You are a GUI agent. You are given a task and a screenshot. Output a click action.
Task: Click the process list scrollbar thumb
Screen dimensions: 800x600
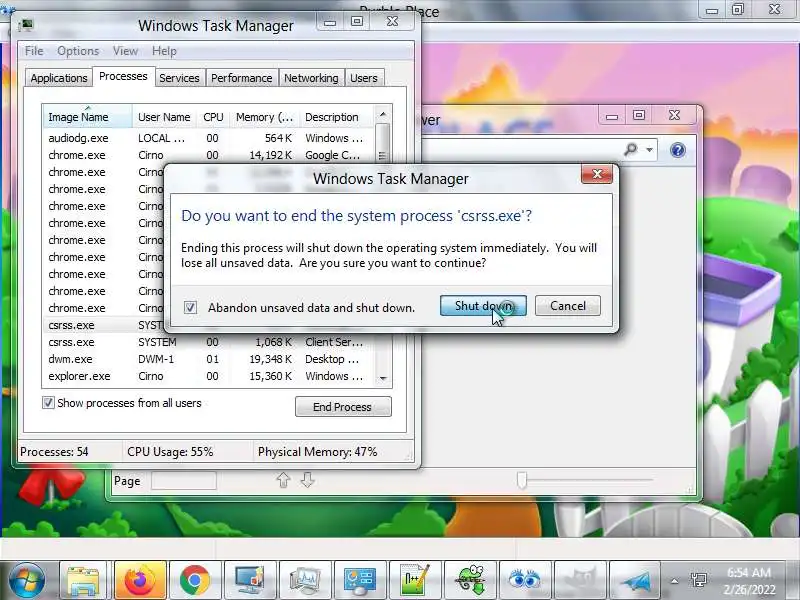(x=383, y=144)
